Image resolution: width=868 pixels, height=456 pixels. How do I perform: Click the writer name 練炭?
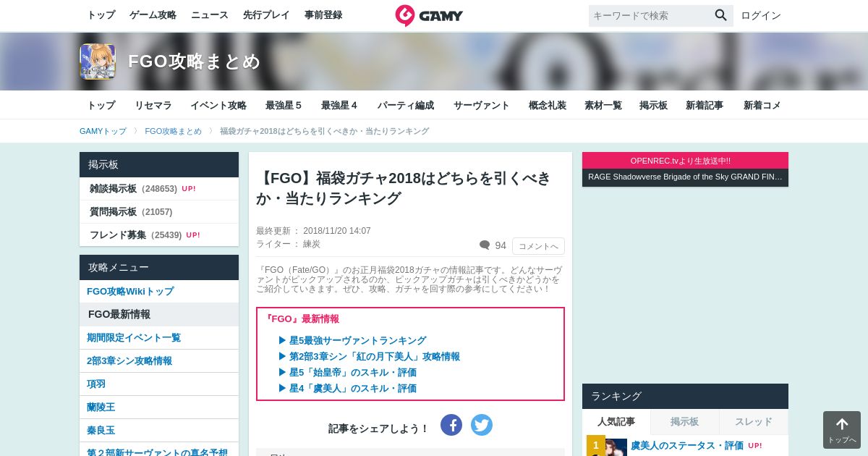[x=312, y=244]
